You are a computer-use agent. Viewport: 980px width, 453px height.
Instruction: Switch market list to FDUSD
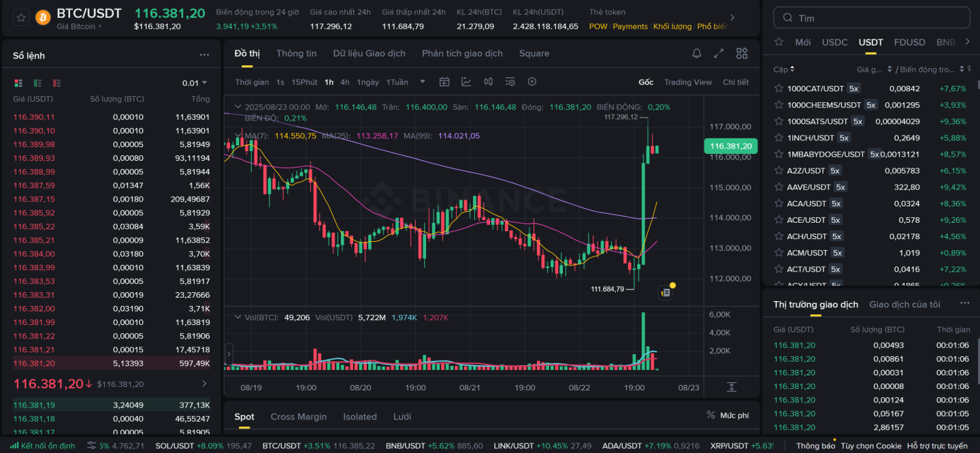pos(910,42)
